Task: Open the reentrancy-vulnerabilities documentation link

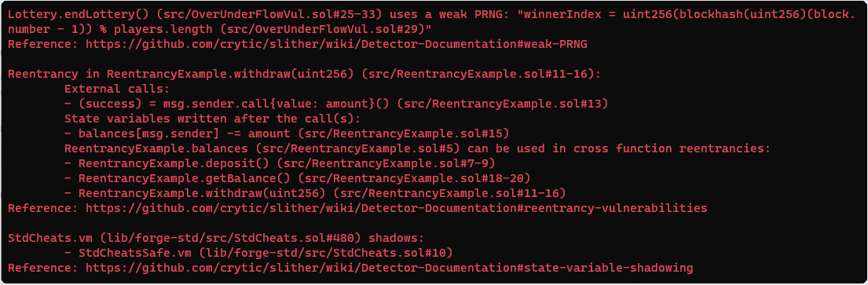Action: tap(397, 209)
